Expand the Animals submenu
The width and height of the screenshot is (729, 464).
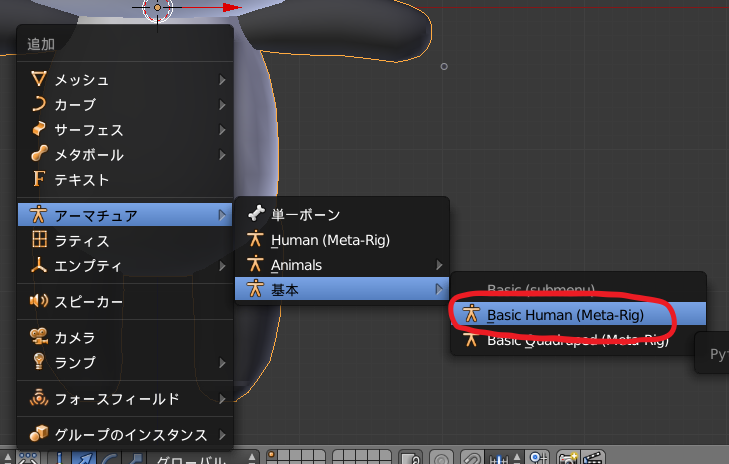342,265
